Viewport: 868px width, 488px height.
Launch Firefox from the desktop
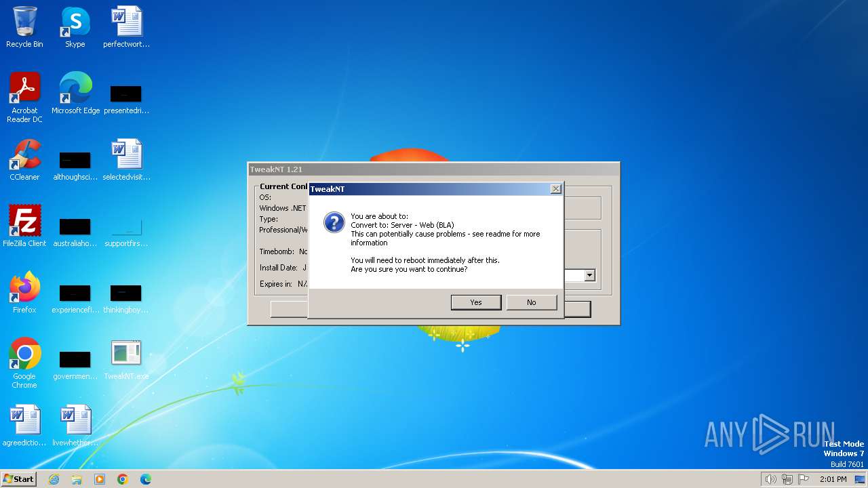[24, 293]
